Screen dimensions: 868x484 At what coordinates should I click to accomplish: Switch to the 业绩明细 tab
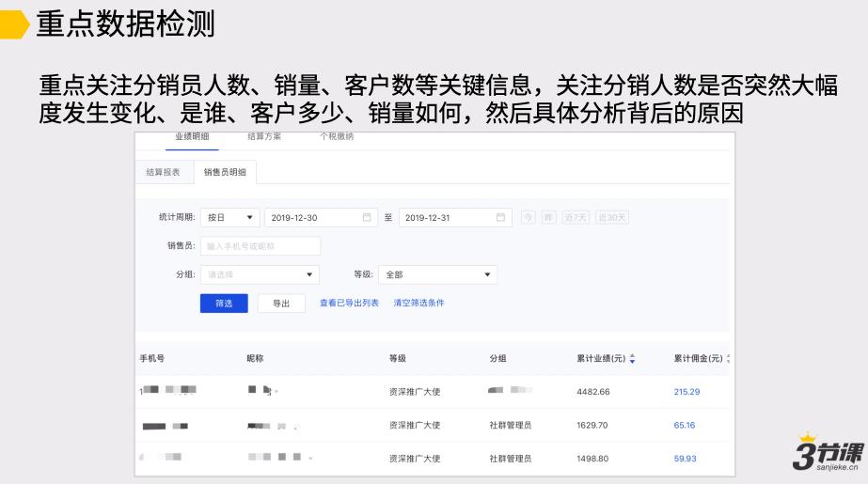coord(192,136)
